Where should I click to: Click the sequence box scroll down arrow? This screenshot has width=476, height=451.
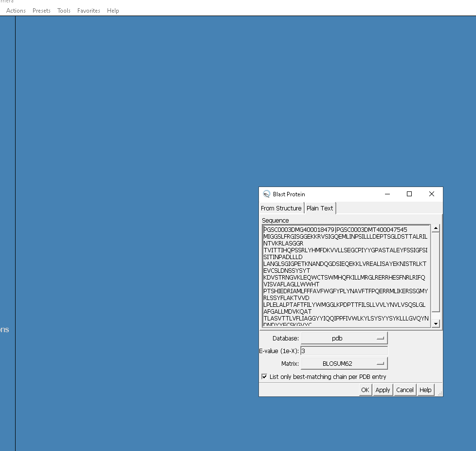click(436, 323)
